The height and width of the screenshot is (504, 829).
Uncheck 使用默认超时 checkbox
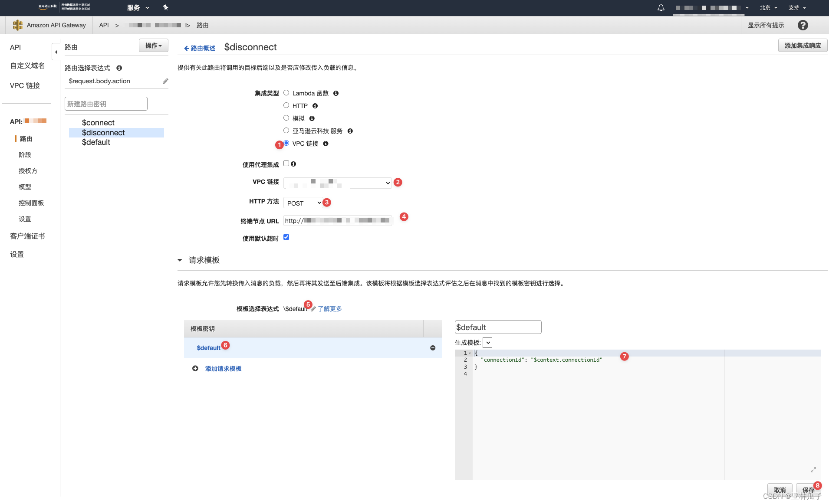286,237
